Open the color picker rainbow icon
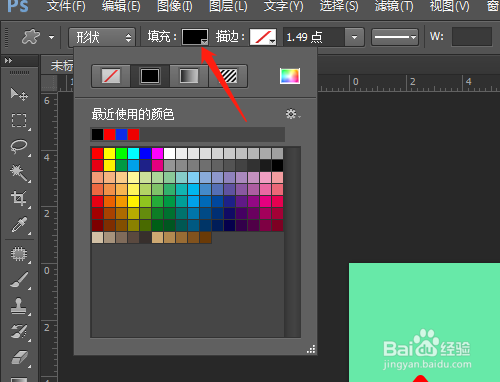This screenshot has height=382, width=500. pyautogui.click(x=290, y=76)
